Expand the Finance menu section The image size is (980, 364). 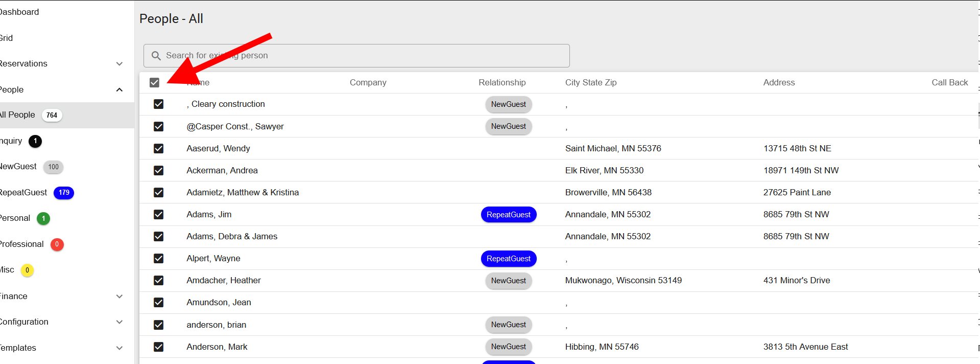coord(119,297)
